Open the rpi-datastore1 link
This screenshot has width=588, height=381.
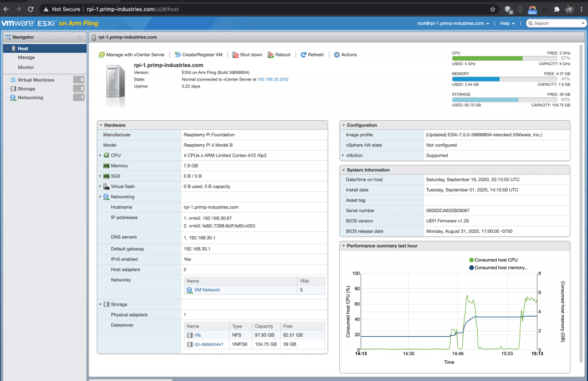pos(209,344)
